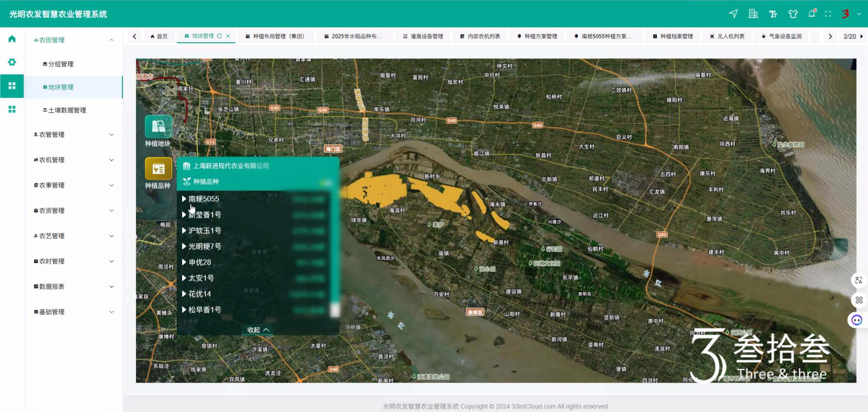The image size is (868, 412).
Task: Click the building icon in header
Action: pos(753,14)
